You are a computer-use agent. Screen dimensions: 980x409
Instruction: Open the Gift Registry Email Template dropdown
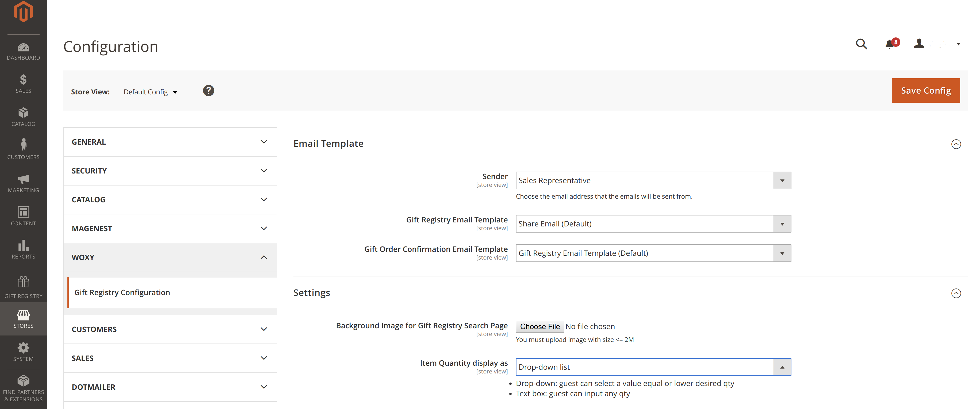(653, 224)
